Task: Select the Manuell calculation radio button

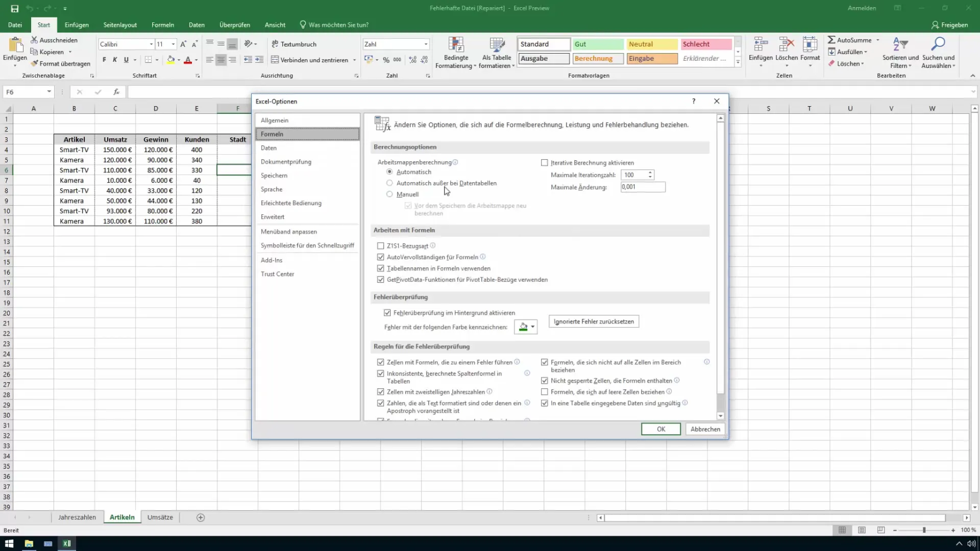Action: click(389, 194)
